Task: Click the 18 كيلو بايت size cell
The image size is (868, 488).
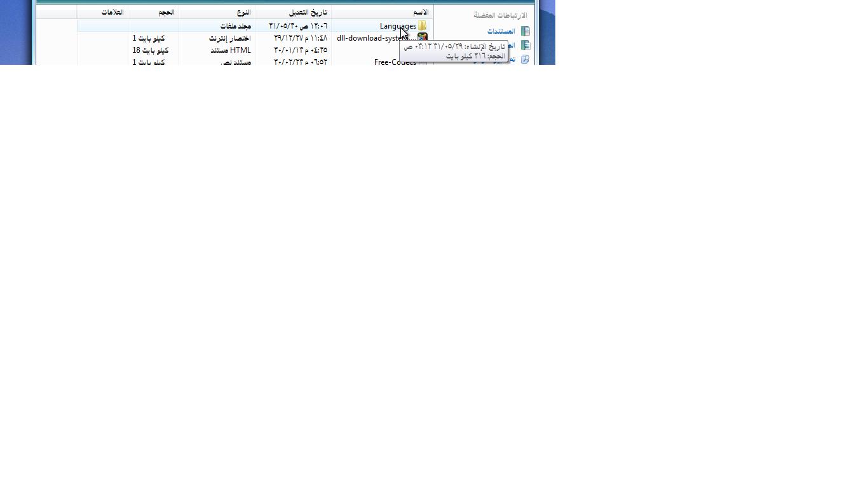Action: (150, 50)
